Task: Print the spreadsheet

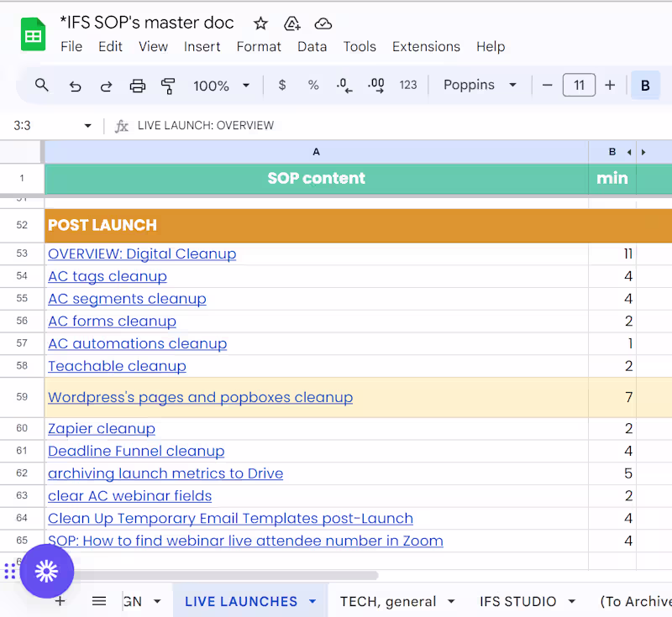Action: [138, 86]
